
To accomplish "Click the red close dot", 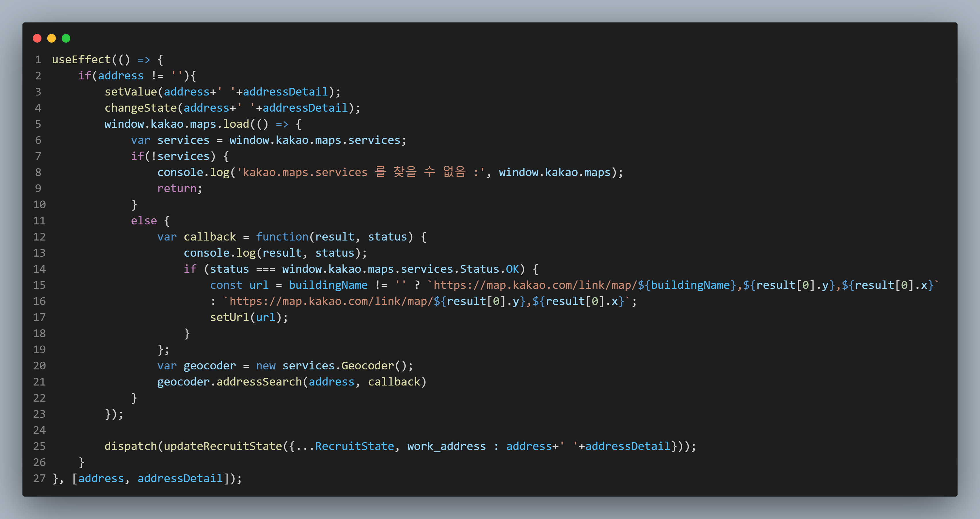I will [37, 38].
